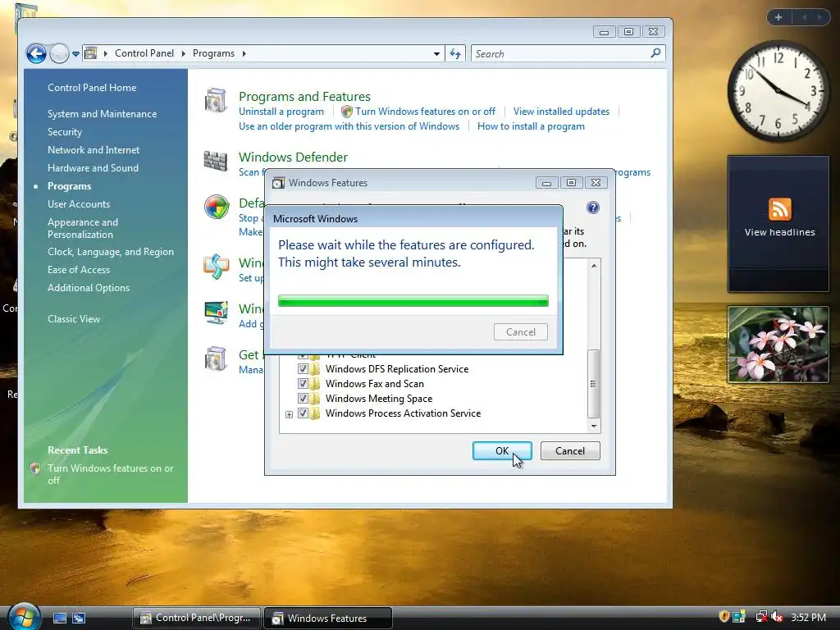Click the Start orb button
Image resolution: width=840 pixels, height=630 pixels.
(x=24, y=617)
